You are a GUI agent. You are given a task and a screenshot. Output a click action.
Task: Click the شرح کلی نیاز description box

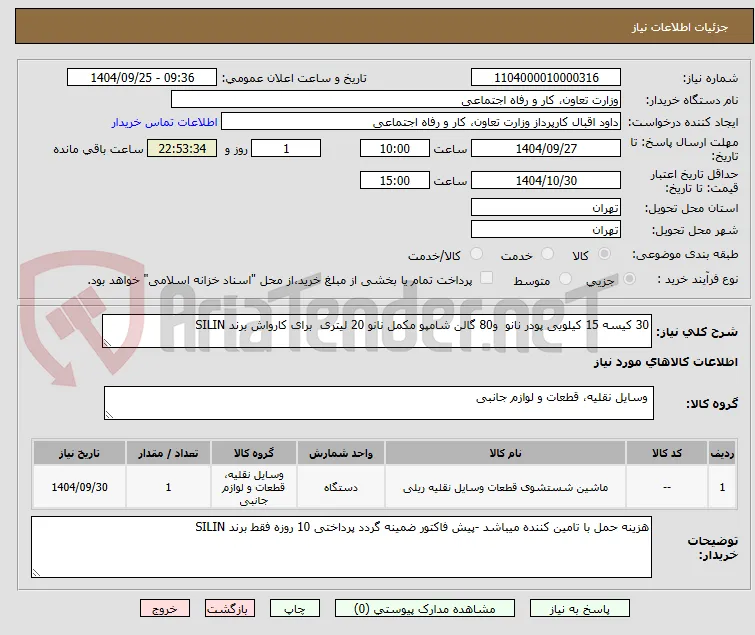coord(377,331)
